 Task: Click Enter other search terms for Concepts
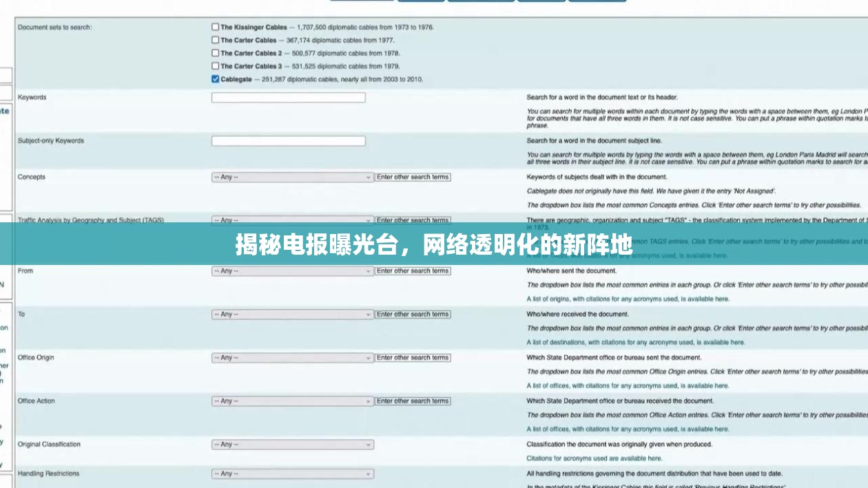click(x=413, y=177)
